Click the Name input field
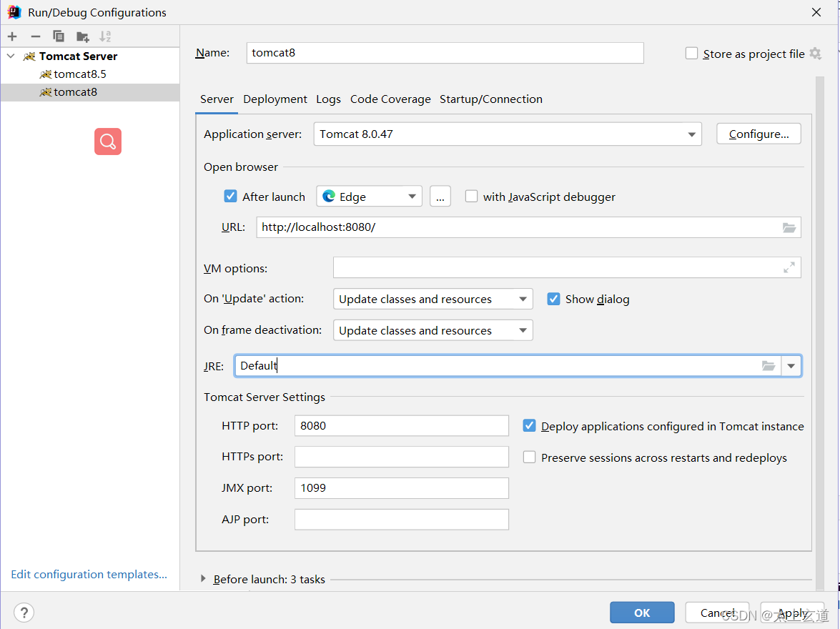840x629 pixels. tap(445, 53)
